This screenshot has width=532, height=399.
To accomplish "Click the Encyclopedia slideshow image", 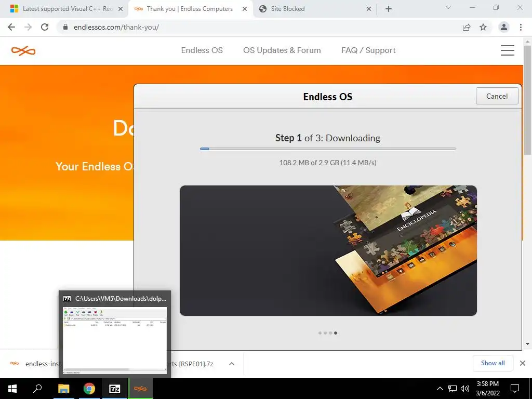I will pos(328,250).
